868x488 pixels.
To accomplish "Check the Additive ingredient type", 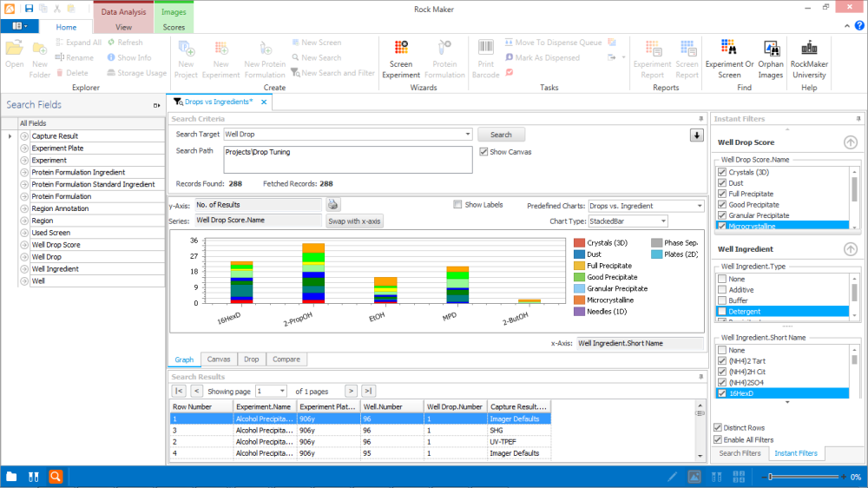I will (722, 290).
